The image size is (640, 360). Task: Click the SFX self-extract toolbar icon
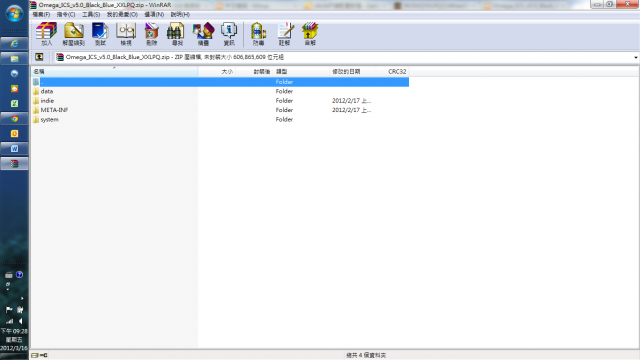[310, 34]
